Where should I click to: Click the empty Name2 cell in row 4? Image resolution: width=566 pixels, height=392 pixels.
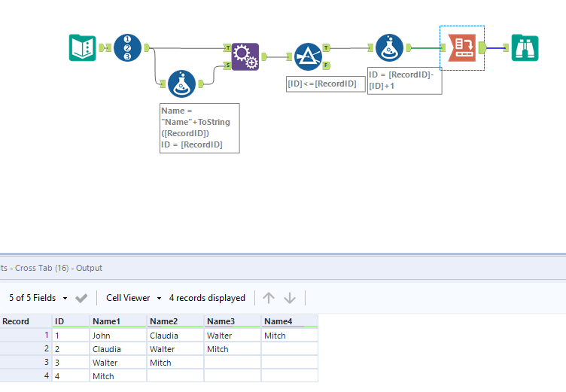point(175,375)
